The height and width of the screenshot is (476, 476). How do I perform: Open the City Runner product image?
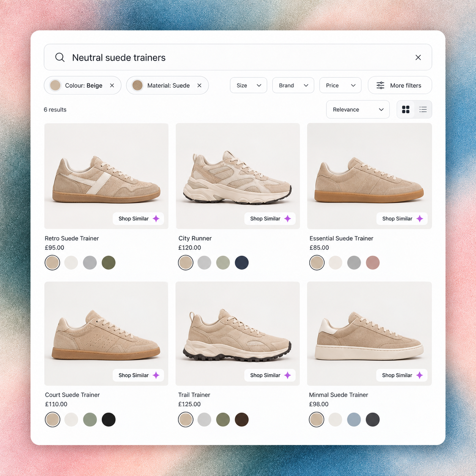point(238,176)
